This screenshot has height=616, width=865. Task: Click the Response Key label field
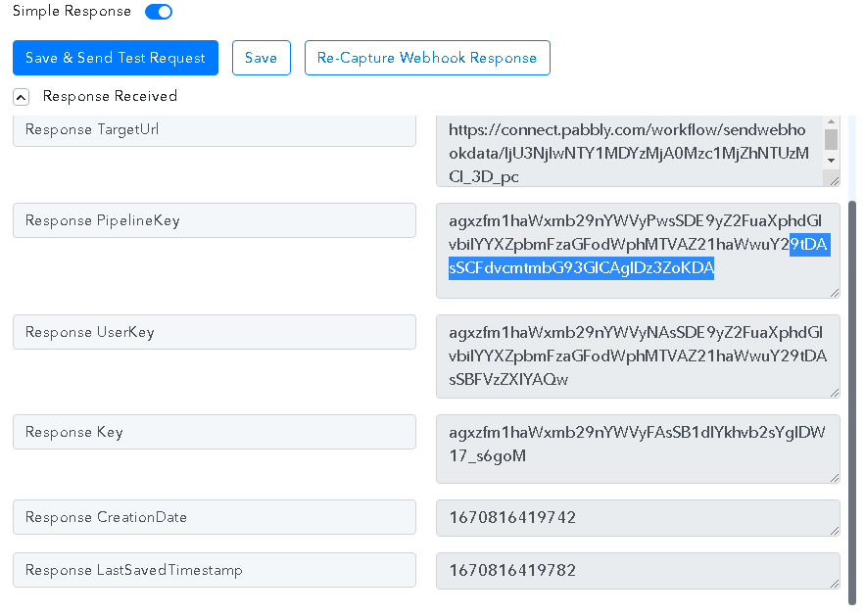tap(214, 432)
